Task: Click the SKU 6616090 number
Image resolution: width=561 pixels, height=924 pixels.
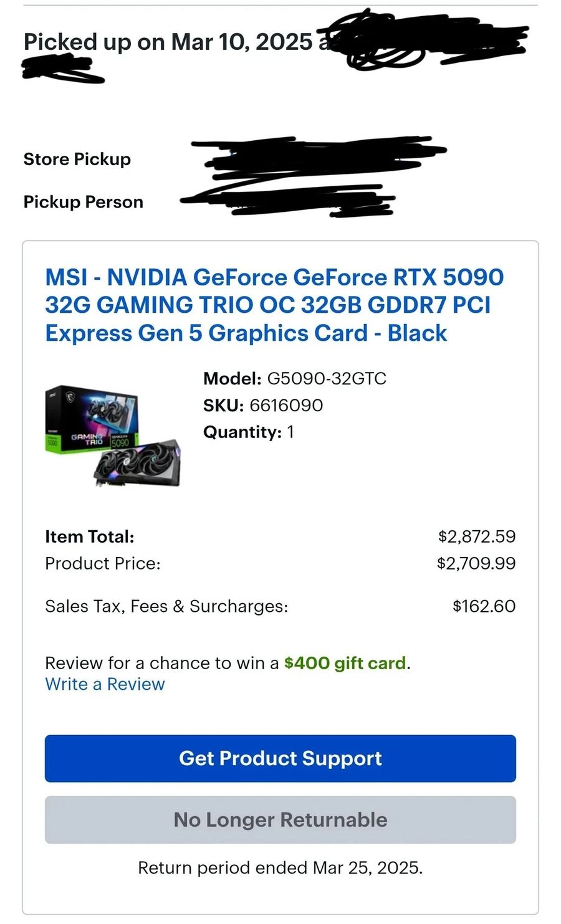Action: point(286,406)
